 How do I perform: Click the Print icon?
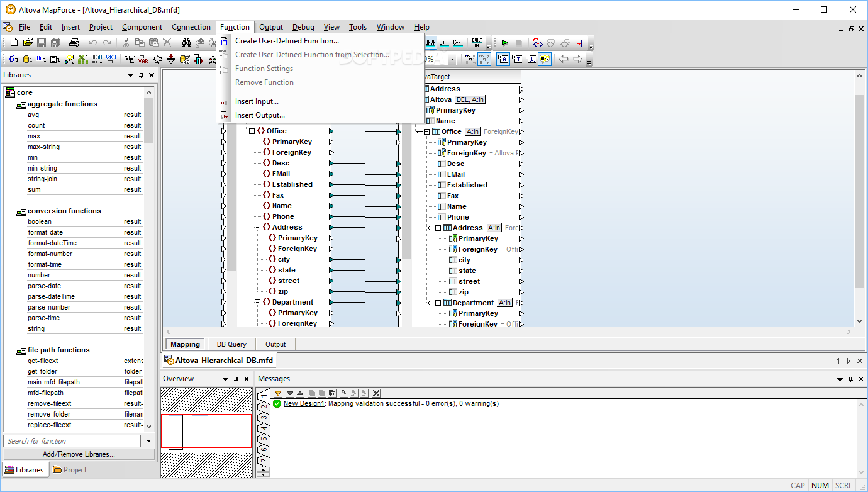pos(74,42)
